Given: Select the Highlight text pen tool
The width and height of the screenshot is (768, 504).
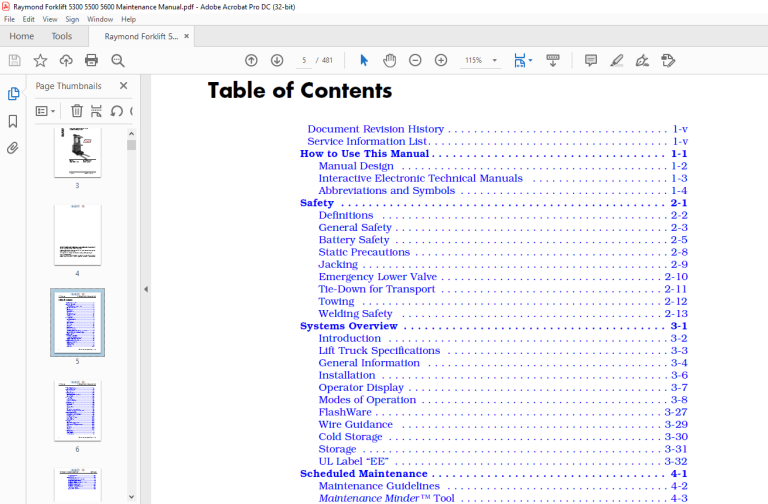Looking at the screenshot, I should click(x=617, y=60).
